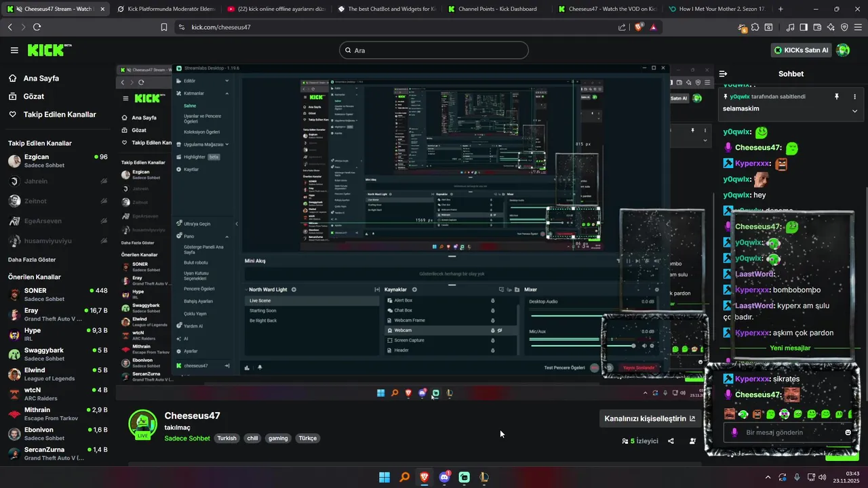The width and height of the screenshot is (868, 488).
Task: Toggle the lock on Screen Capture source
Action: point(492,340)
